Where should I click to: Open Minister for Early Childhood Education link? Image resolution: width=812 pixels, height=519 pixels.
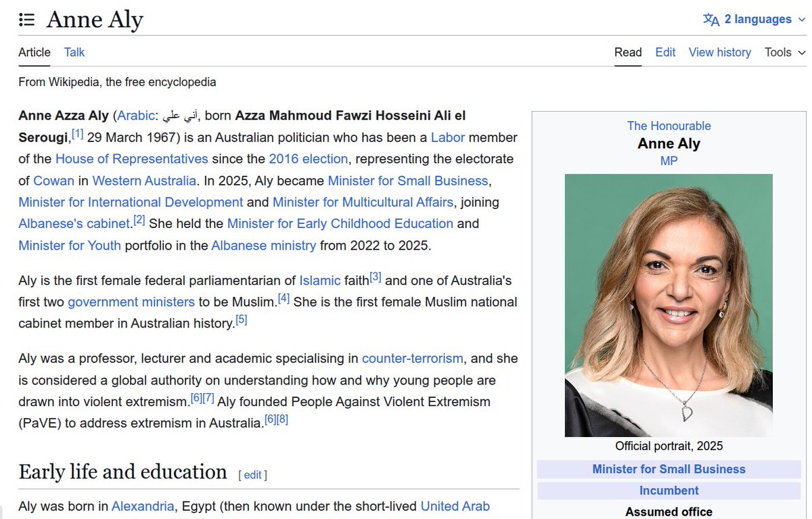340,223
